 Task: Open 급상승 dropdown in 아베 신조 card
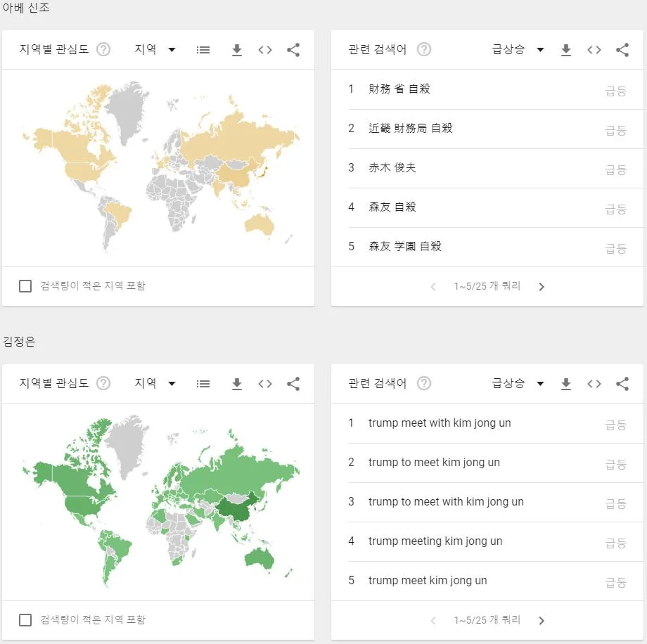click(x=518, y=49)
